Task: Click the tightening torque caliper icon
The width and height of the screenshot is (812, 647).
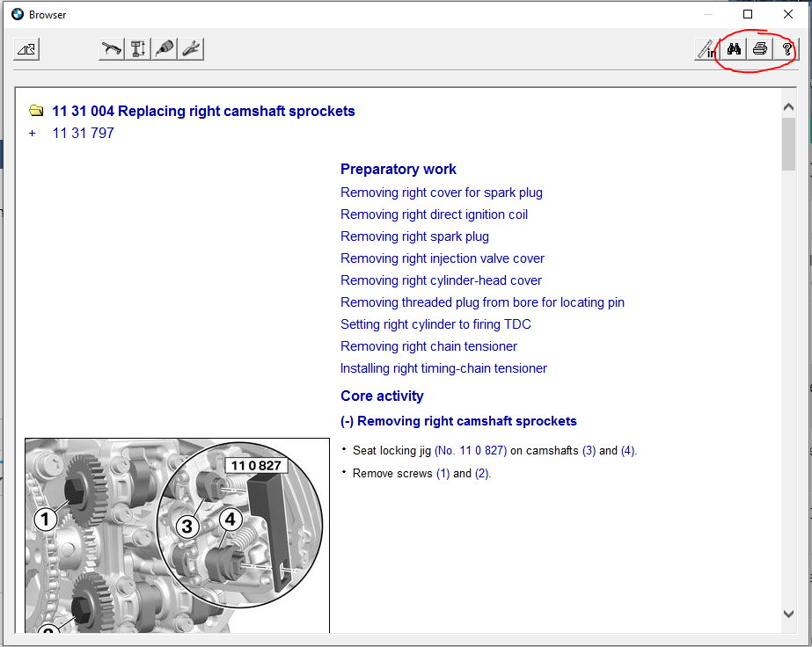Action: [138, 49]
